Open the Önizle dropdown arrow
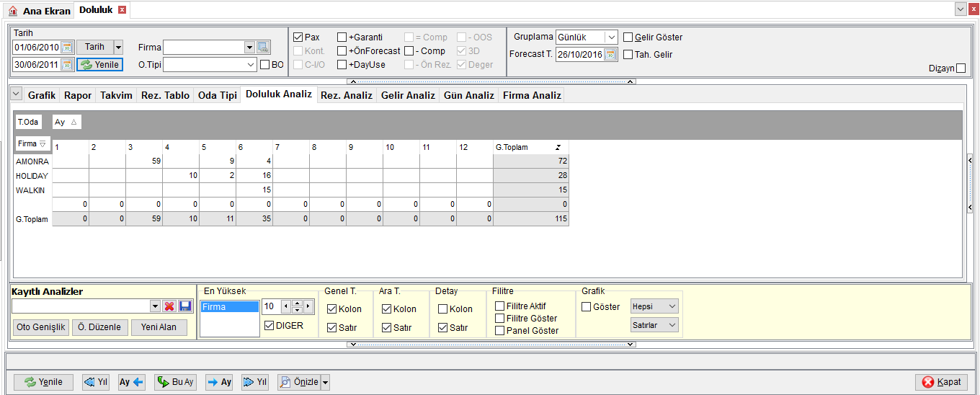Screen dimensions: 980x395 pos(326,382)
